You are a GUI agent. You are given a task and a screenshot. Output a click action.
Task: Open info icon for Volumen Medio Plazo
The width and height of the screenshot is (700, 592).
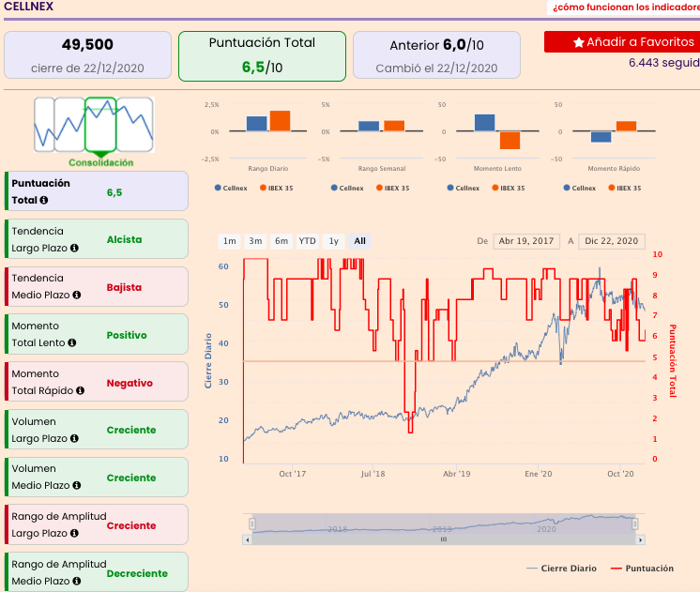click(77, 485)
